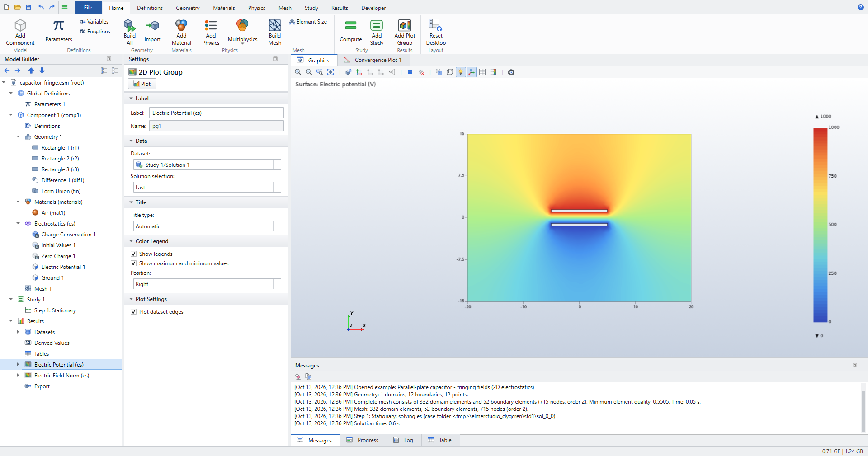Click the Plot button in Settings
Image resolution: width=868 pixels, height=456 pixels.
pos(142,84)
